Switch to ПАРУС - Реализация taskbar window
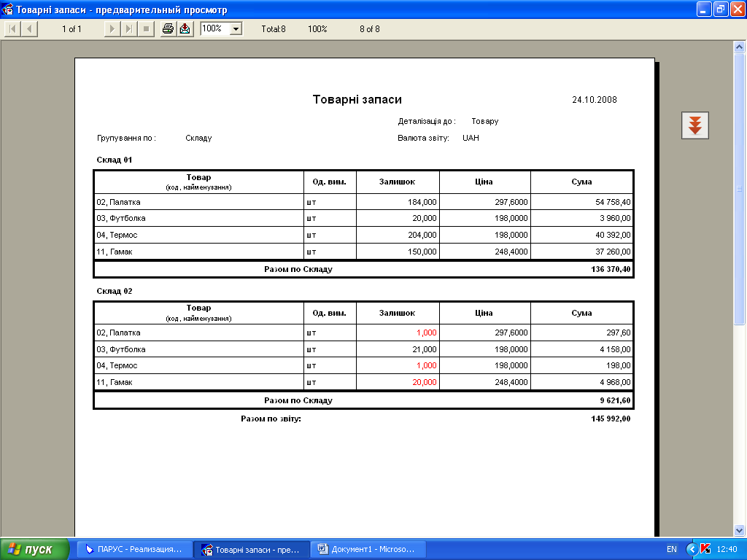747x560 pixels. [x=134, y=549]
